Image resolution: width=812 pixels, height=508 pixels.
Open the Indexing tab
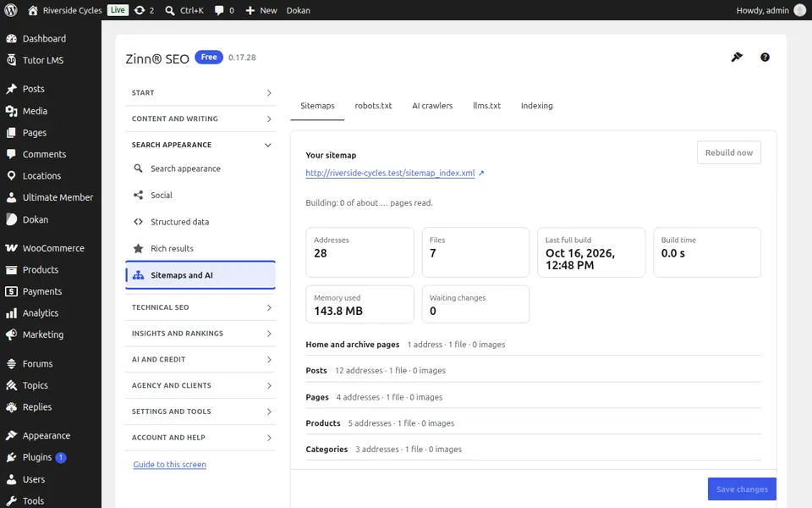[536, 106]
